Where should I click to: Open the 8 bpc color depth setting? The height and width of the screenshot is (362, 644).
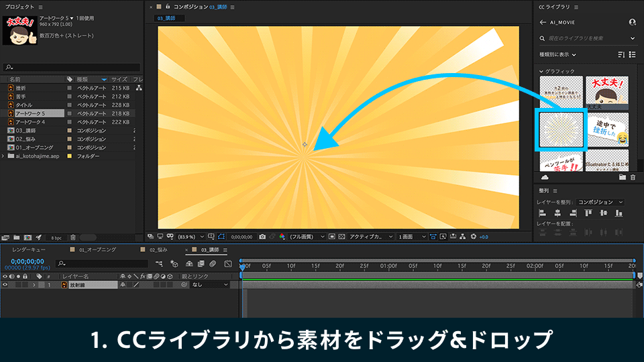(56, 237)
